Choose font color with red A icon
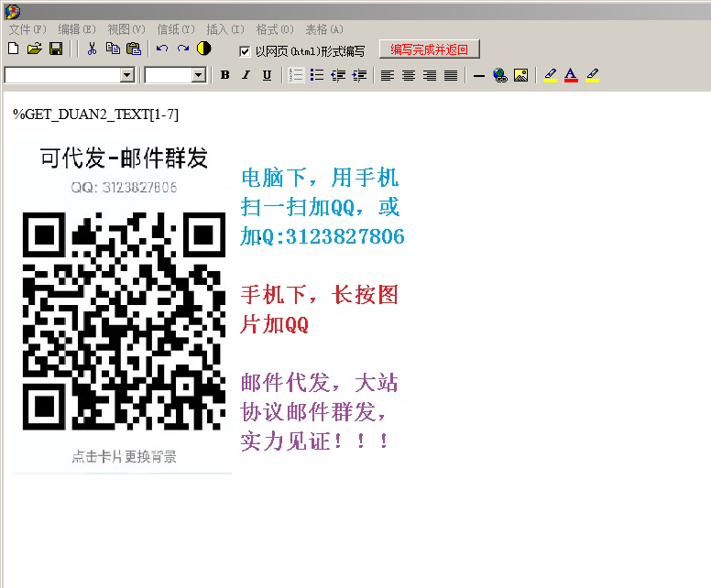The width and height of the screenshot is (711, 588). click(572, 75)
